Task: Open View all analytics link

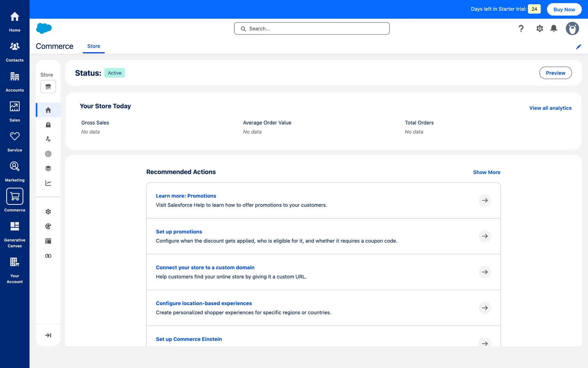Action: [550, 108]
